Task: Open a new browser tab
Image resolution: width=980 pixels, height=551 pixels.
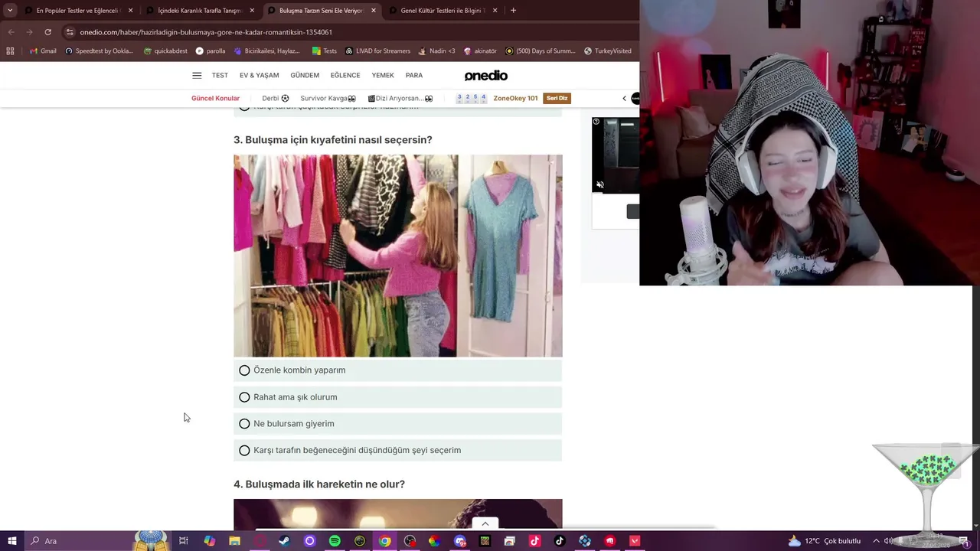Action: point(513,11)
